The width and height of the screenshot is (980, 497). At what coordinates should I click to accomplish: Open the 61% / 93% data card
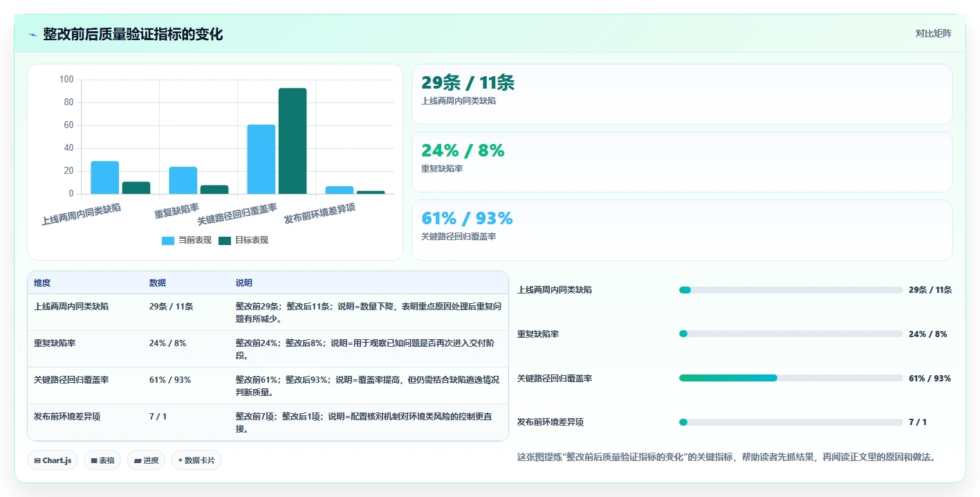click(682, 230)
